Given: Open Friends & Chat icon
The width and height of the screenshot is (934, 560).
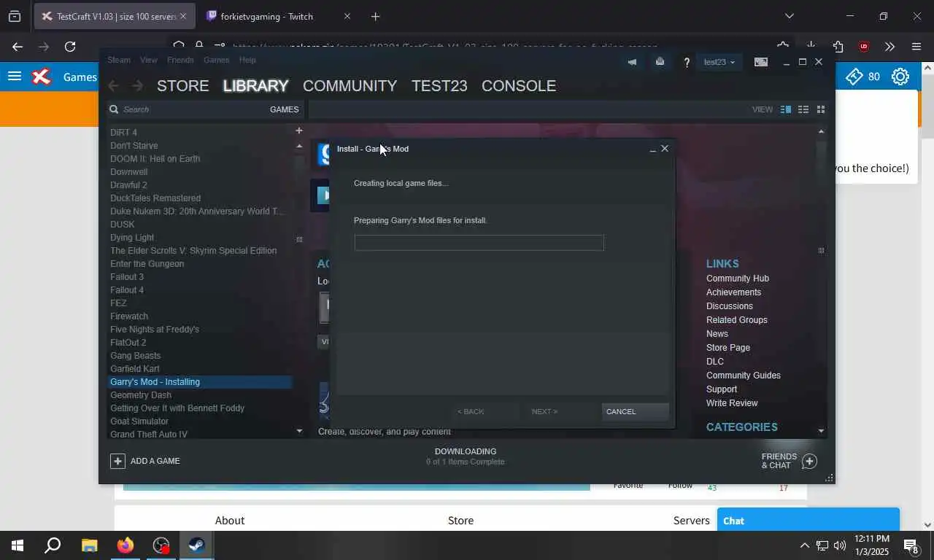Looking at the screenshot, I should [x=809, y=461].
